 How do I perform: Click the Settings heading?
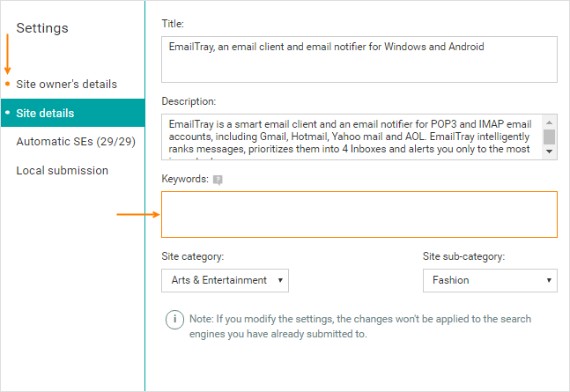(x=42, y=28)
